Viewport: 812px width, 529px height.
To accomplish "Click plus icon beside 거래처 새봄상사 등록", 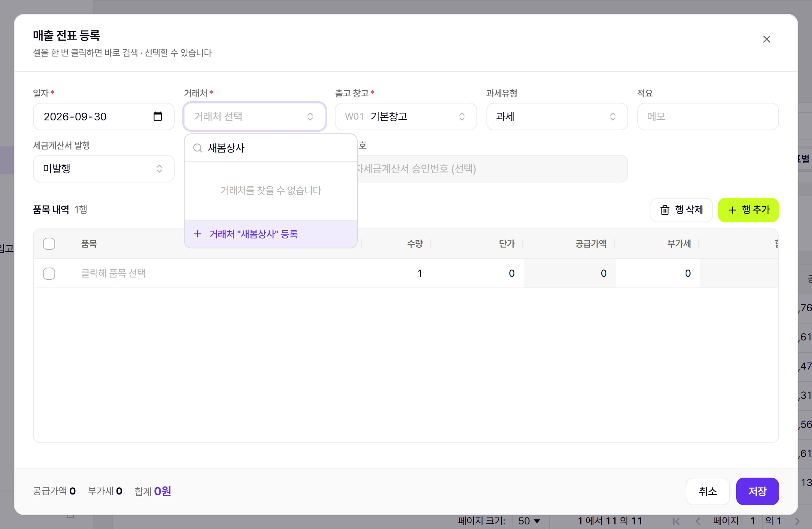I will coord(198,234).
